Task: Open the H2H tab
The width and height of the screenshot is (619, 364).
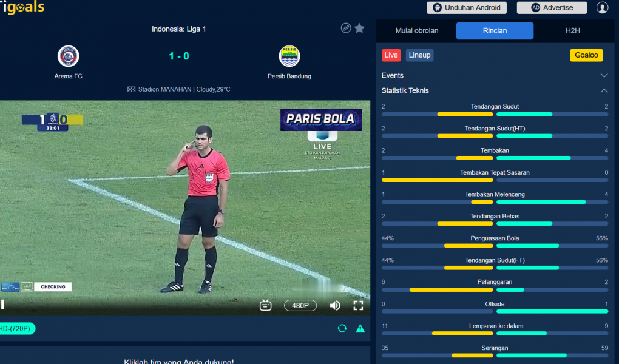Action: pos(572,30)
